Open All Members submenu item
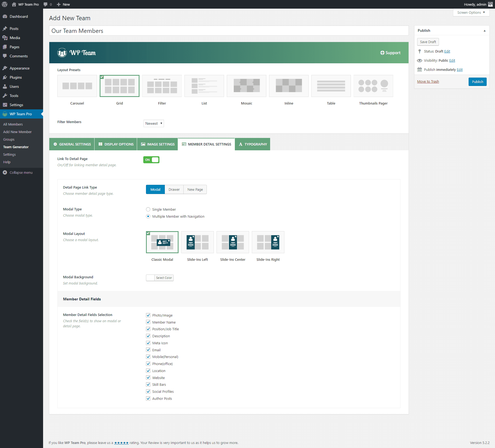The width and height of the screenshot is (495, 448). click(x=13, y=124)
